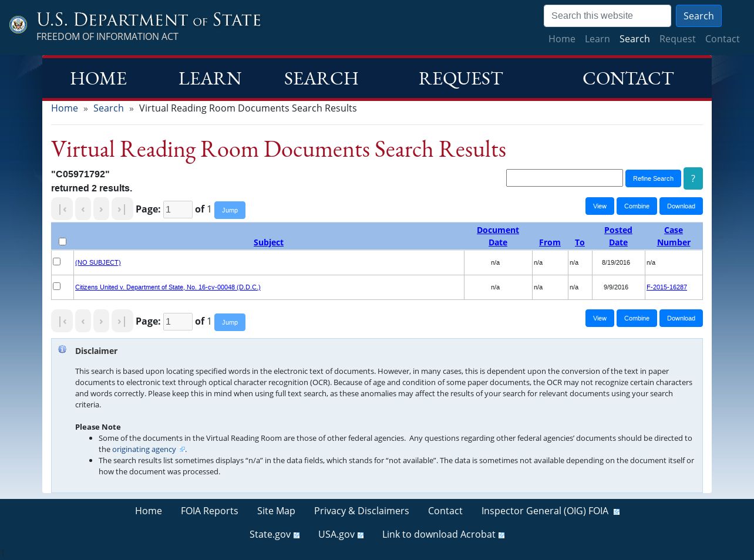
Task: Check the Citizens United row checkbox
Action: coord(57,286)
